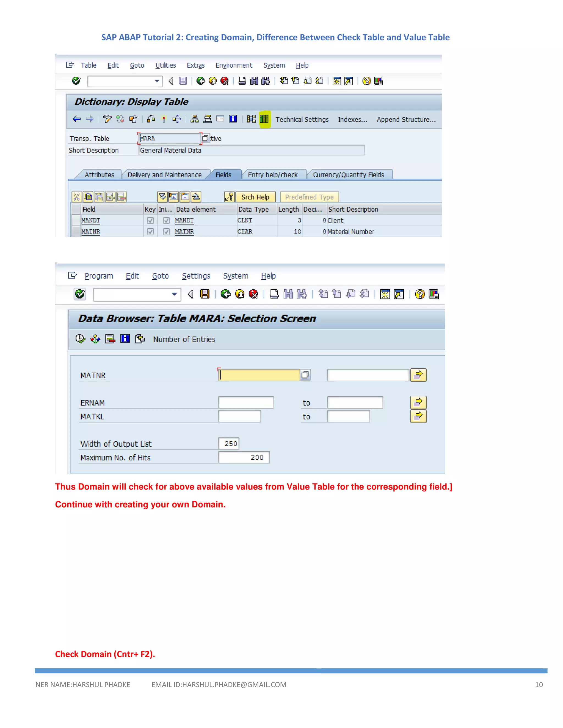Click the Contents icon highlighted in Dictionary toolbar
Screen dimensions: 563x728
[264, 119]
